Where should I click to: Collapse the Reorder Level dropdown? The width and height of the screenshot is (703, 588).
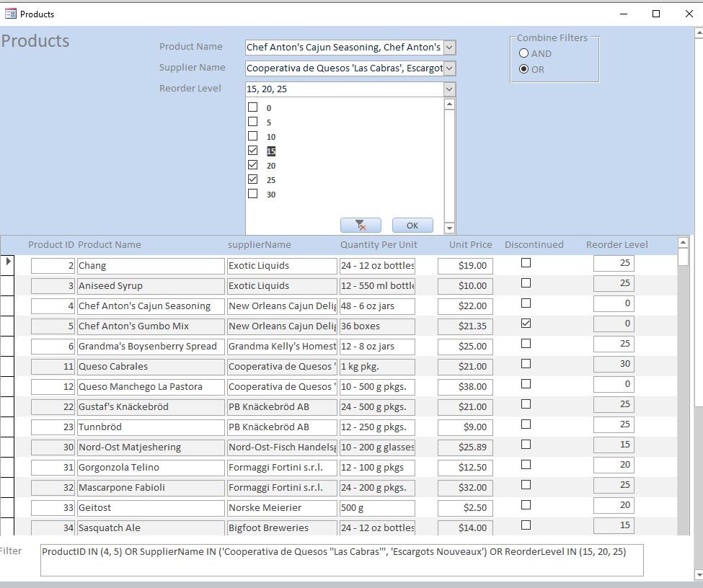tap(449, 89)
